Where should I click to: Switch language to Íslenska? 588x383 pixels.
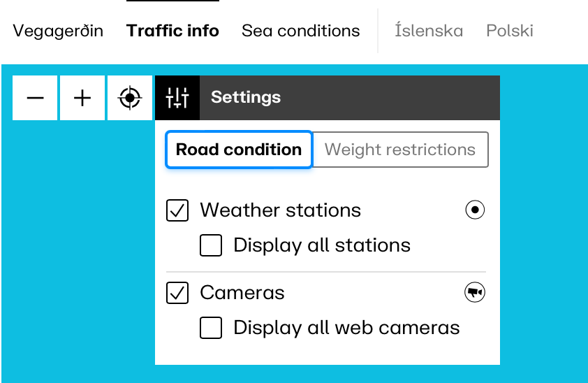429,31
